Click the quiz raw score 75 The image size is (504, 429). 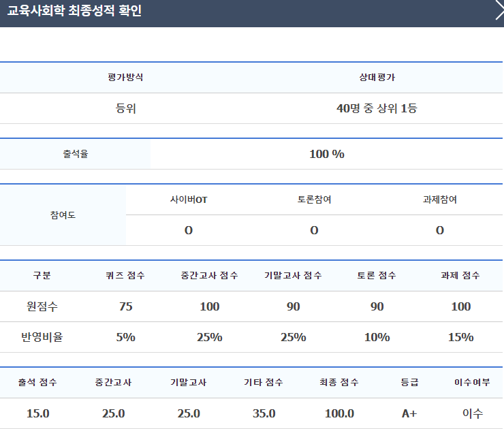point(126,306)
